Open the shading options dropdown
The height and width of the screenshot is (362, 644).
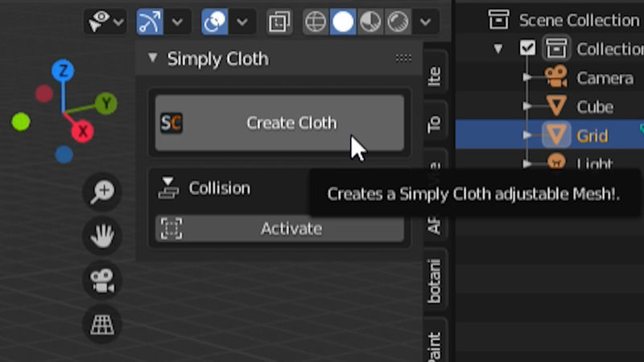[426, 22]
